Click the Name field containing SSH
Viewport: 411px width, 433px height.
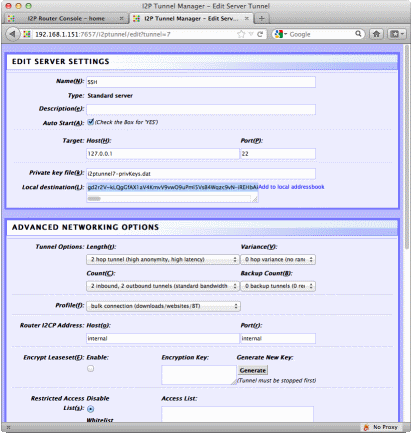click(x=201, y=82)
